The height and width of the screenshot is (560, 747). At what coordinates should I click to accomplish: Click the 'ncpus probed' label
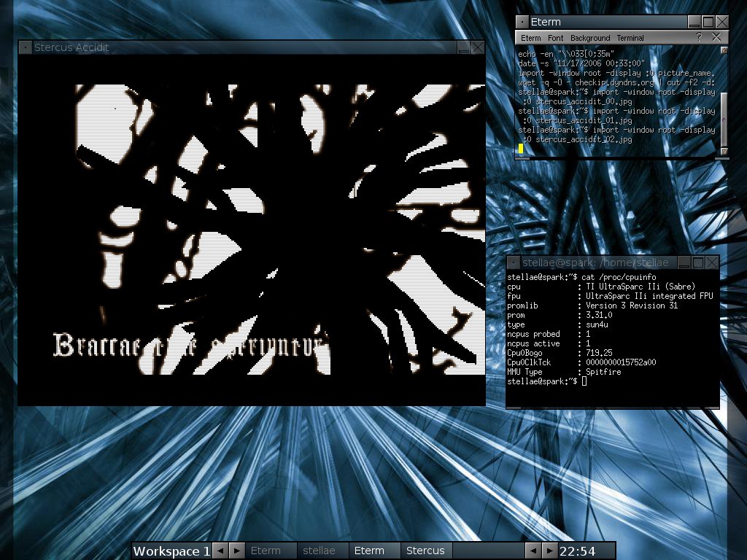533,334
